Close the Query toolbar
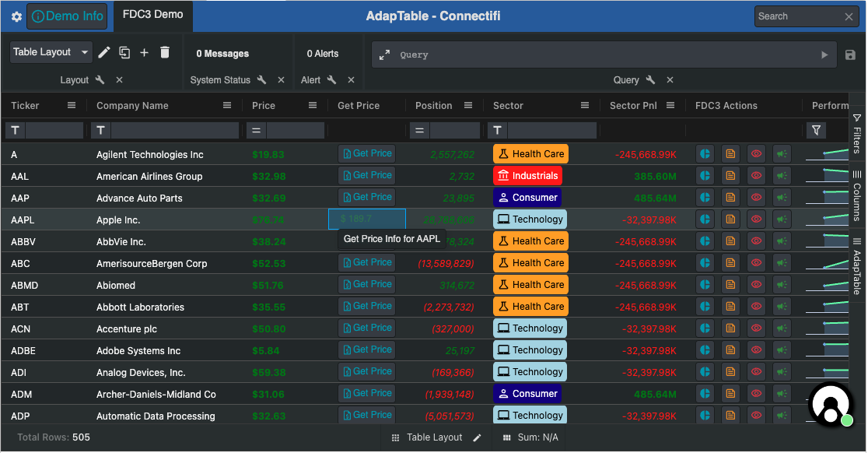Screen dimensions: 868x453 coord(670,79)
